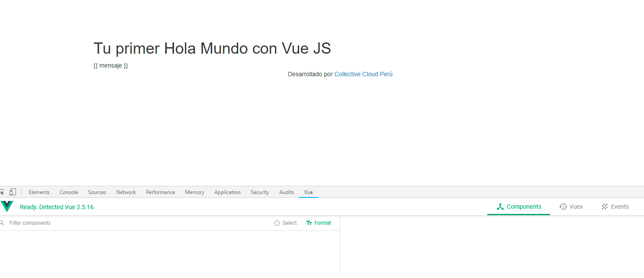Switch to Vuex panel
644x278 pixels.
click(571, 207)
